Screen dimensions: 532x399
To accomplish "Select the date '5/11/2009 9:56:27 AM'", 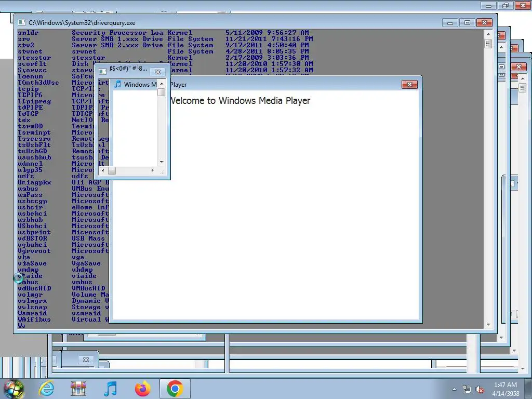I will pos(268,33).
